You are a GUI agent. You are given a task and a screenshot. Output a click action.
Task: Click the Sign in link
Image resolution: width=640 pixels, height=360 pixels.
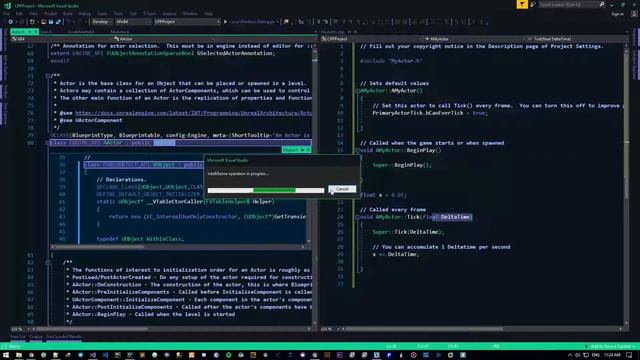tap(618, 14)
